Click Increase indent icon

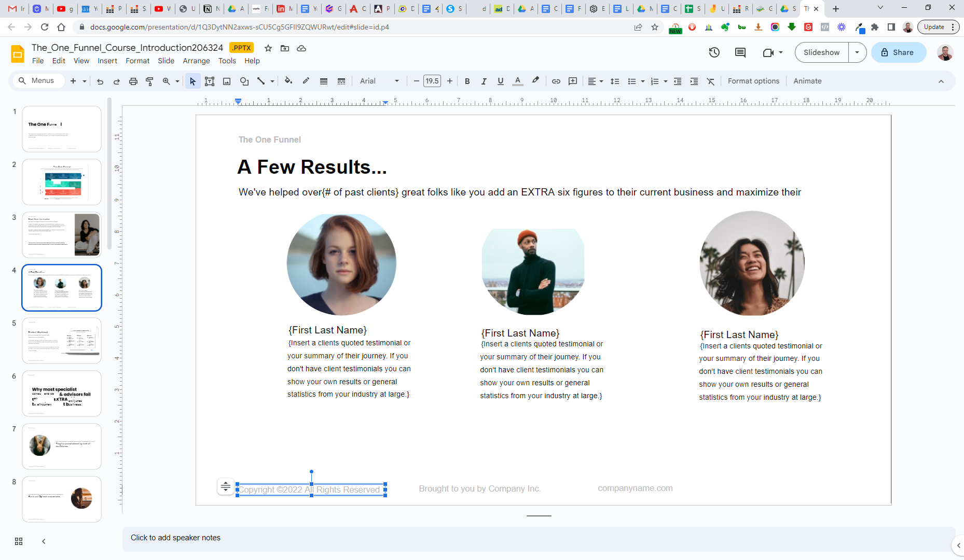click(694, 81)
